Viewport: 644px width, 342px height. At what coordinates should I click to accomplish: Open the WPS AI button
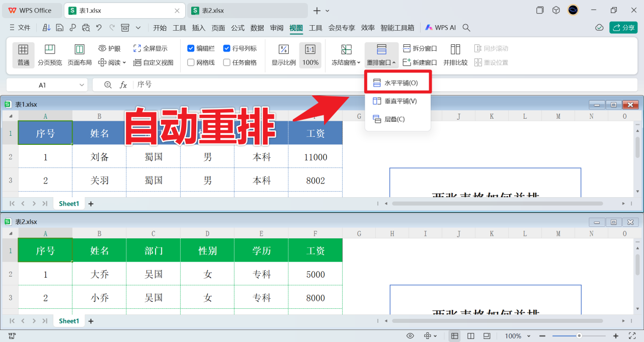[441, 28]
